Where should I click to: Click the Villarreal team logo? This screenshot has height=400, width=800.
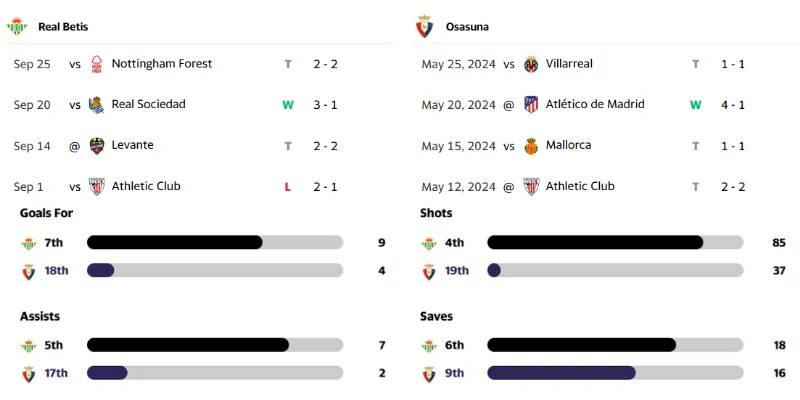tap(531, 64)
